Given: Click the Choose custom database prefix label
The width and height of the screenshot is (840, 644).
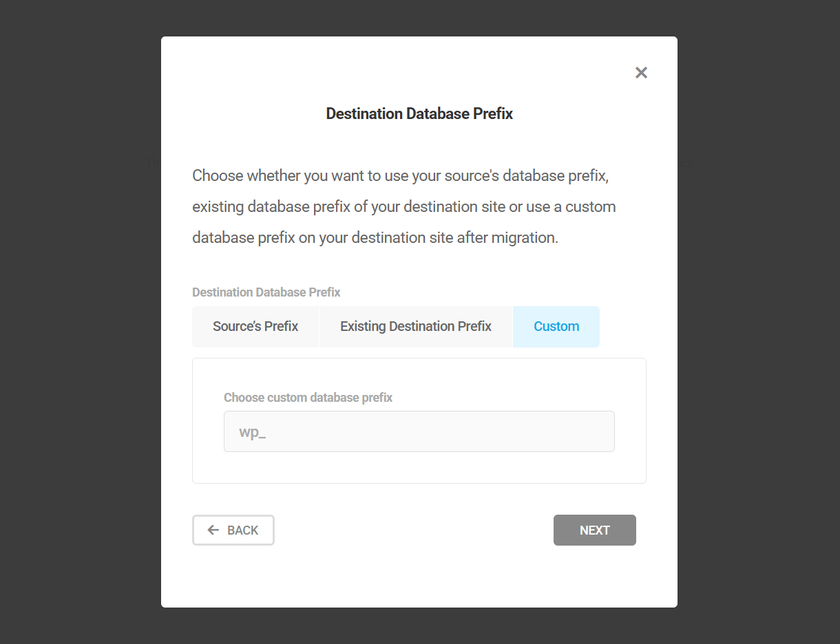Looking at the screenshot, I should (308, 397).
